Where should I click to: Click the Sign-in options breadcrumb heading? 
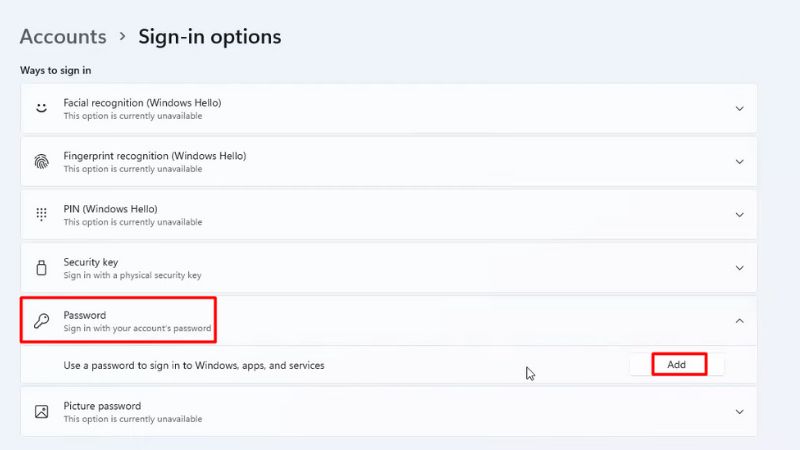pyautogui.click(x=210, y=37)
